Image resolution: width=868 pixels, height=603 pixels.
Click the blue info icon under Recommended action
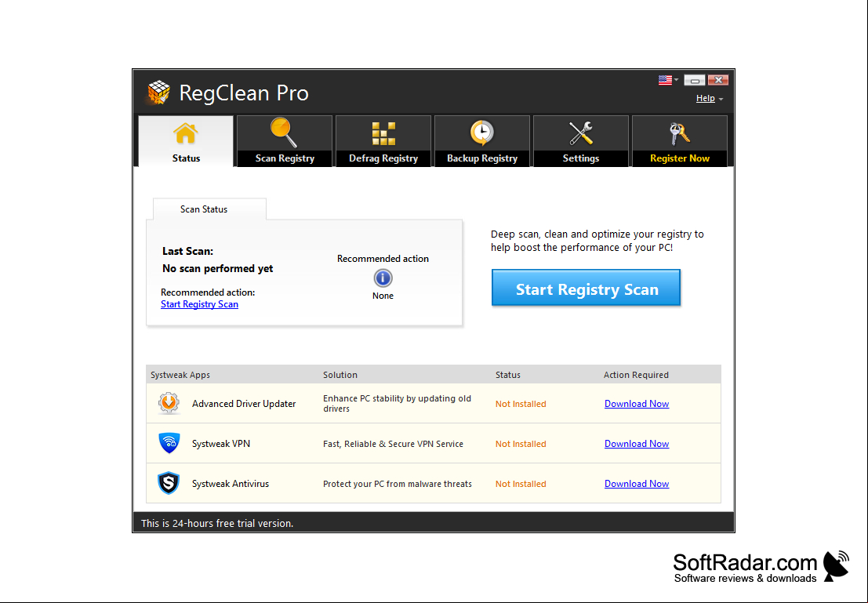tap(383, 278)
